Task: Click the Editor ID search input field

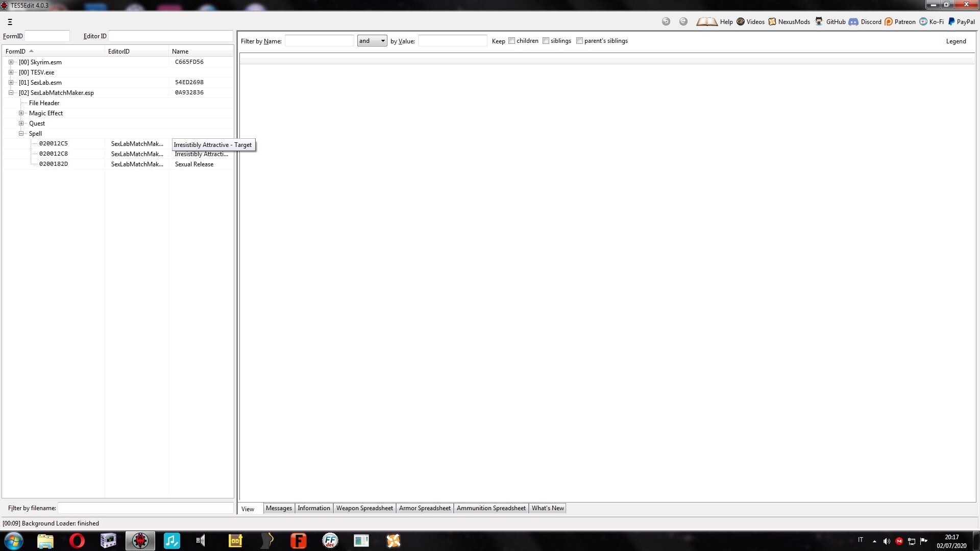Action: [x=170, y=36]
